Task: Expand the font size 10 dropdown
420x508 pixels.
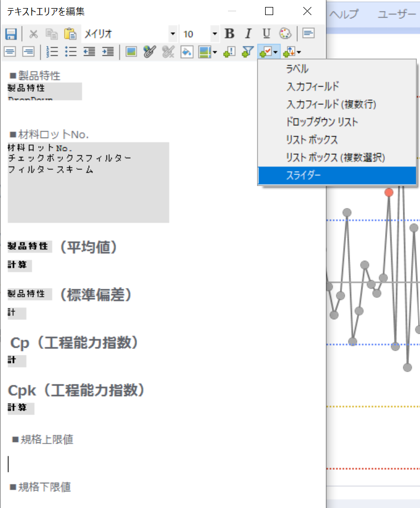Action: 215,34
